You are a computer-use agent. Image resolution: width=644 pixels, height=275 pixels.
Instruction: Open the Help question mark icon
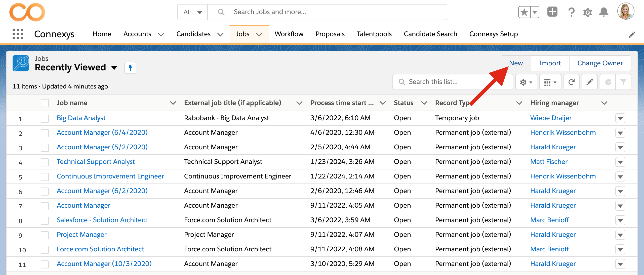click(571, 12)
